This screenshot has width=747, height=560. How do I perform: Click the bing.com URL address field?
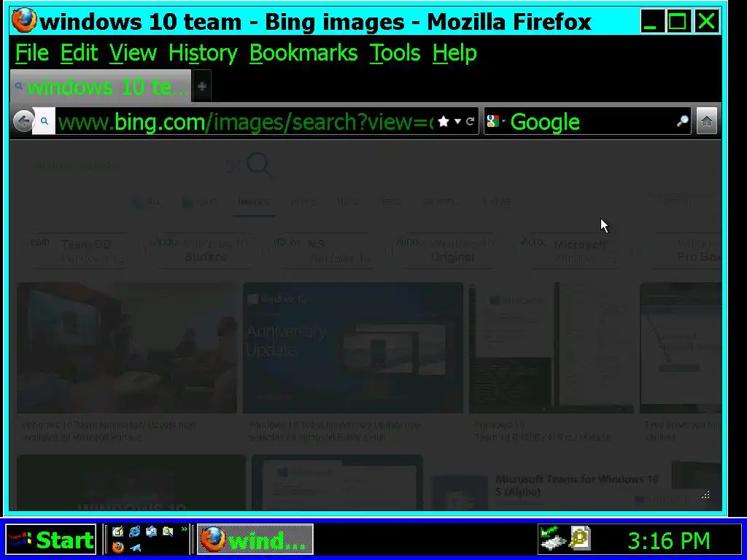245,122
